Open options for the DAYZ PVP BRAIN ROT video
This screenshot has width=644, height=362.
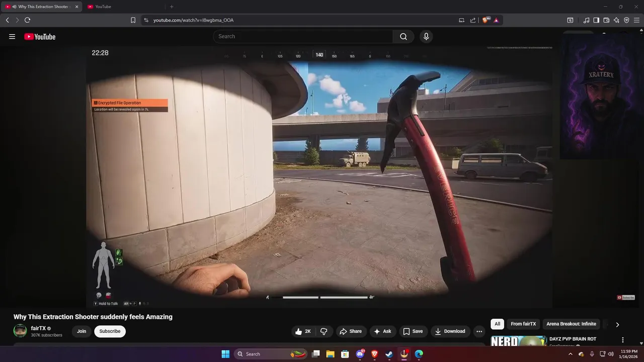[x=623, y=340]
